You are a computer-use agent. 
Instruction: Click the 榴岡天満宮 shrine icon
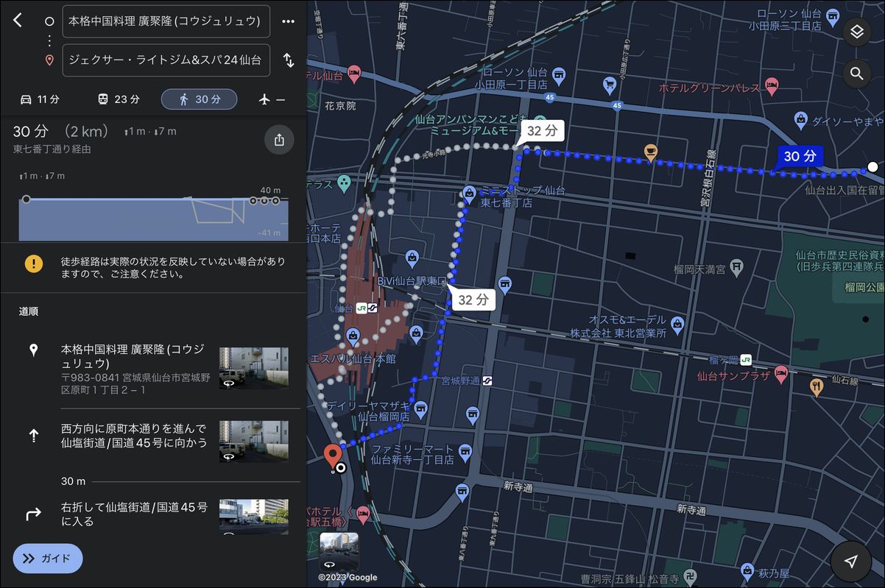[x=736, y=266]
